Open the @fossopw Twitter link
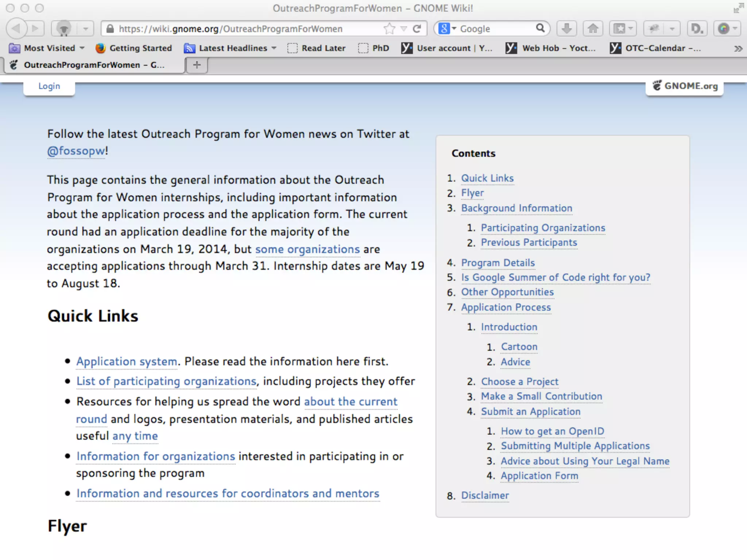Image resolution: width=747 pixels, height=560 pixels. [x=76, y=151]
